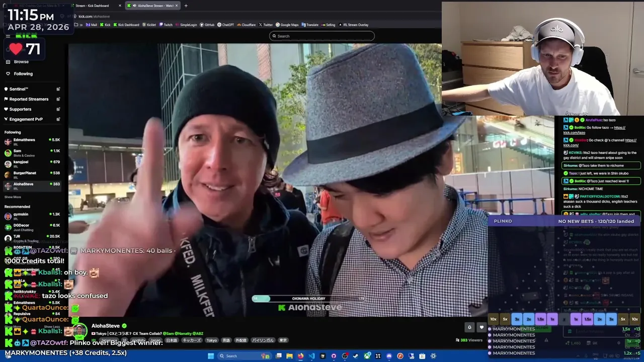The height and width of the screenshot is (362, 644).
Task: Click the Okinawa Holiday progress bar
Action: 308,299
